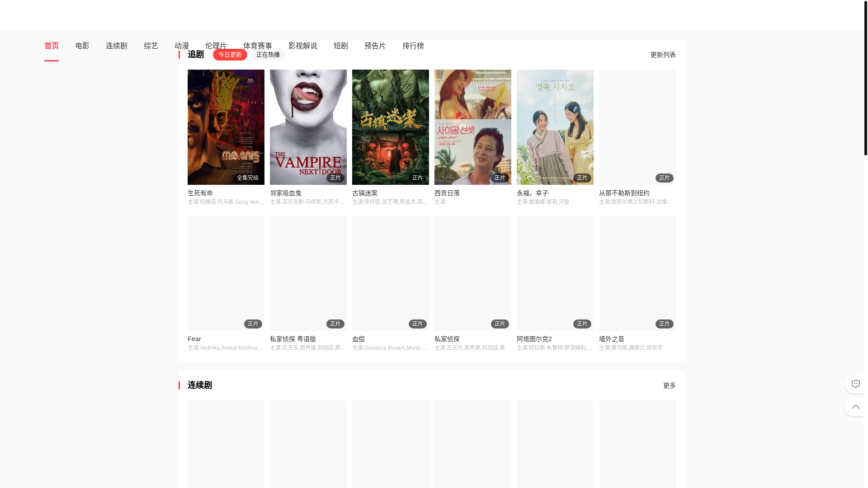Click cast text starting 主演:李抒航,张艺曦

(x=391, y=202)
